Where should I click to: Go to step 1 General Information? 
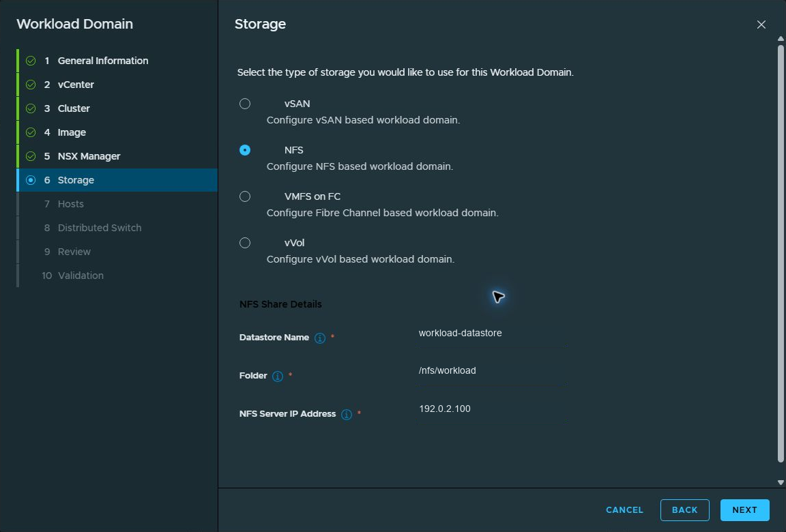(x=118, y=61)
